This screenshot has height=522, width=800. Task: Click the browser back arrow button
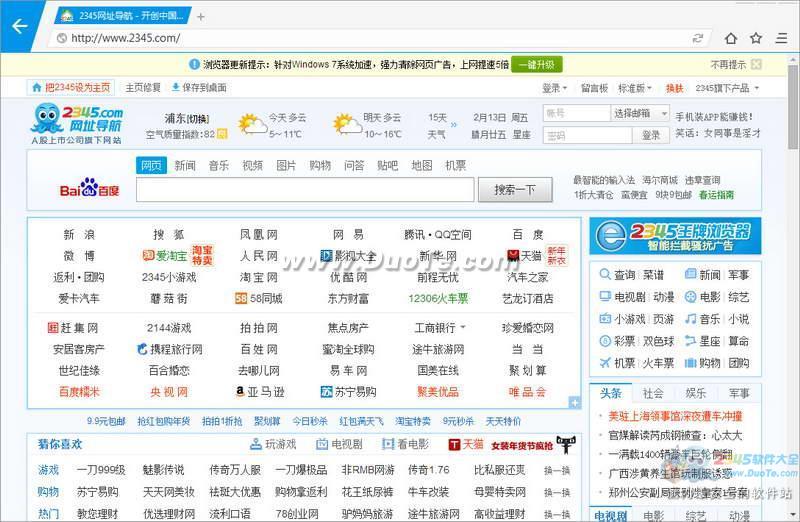pyautogui.click(x=19, y=26)
